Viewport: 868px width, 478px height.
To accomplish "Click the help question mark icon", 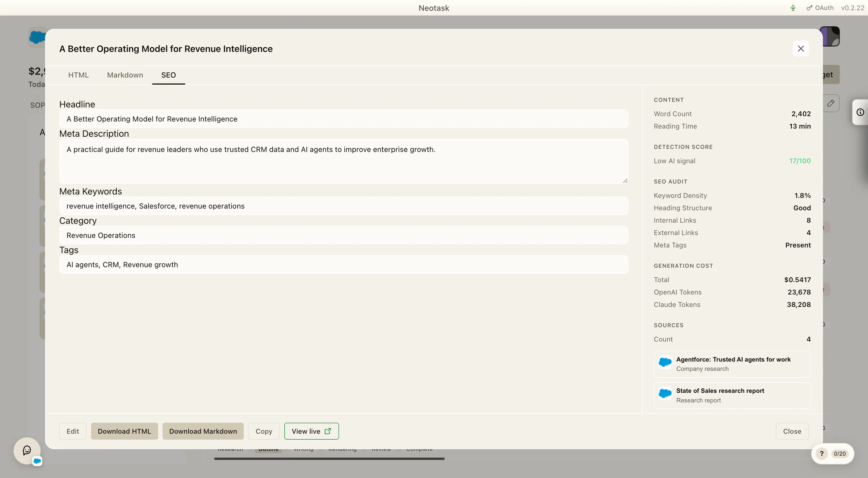I will tap(822, 454).
